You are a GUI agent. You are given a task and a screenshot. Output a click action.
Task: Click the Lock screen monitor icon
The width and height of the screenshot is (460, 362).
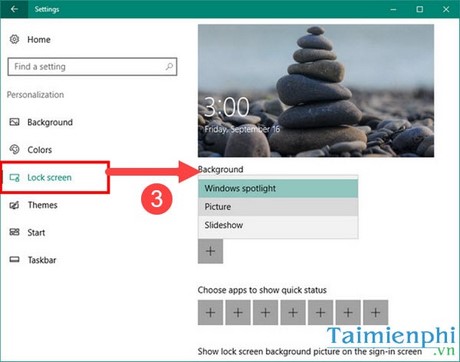pos(14,177)
